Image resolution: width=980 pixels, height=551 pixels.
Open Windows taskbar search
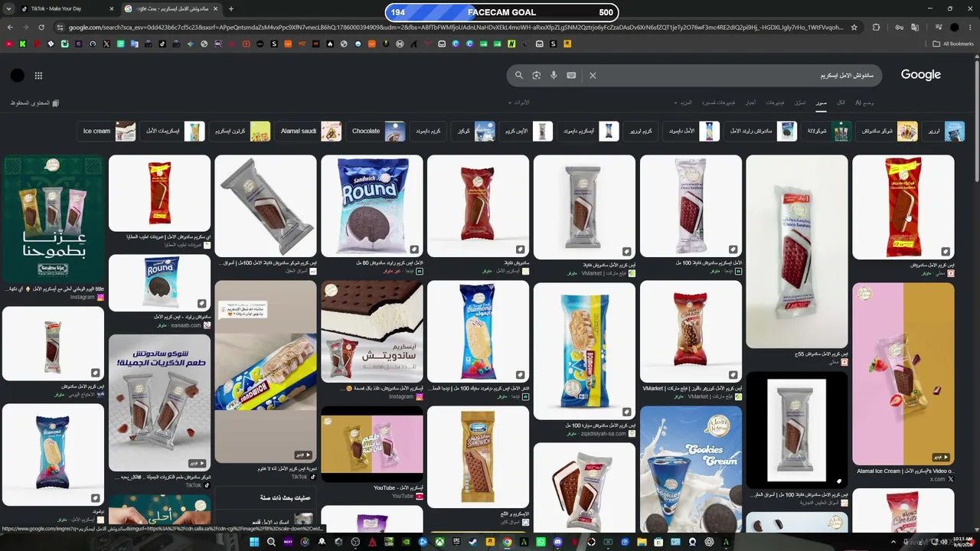click(271, 542)
